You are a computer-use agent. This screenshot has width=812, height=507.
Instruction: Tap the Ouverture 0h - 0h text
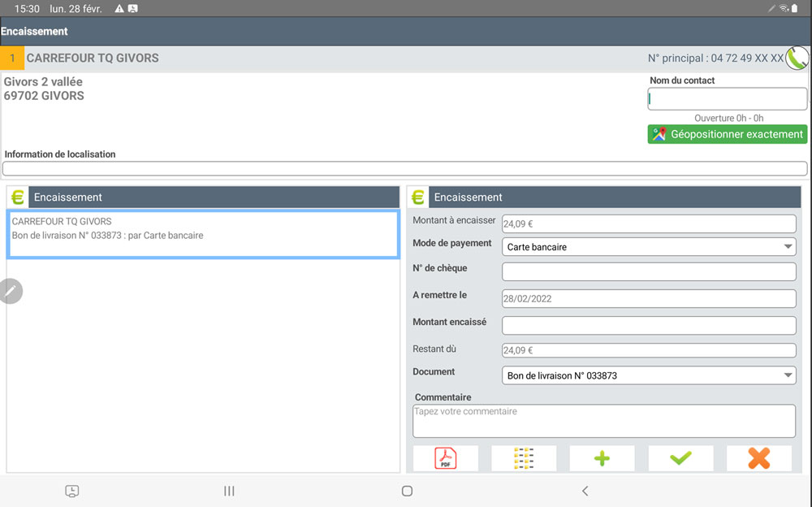tap(728, 118)
